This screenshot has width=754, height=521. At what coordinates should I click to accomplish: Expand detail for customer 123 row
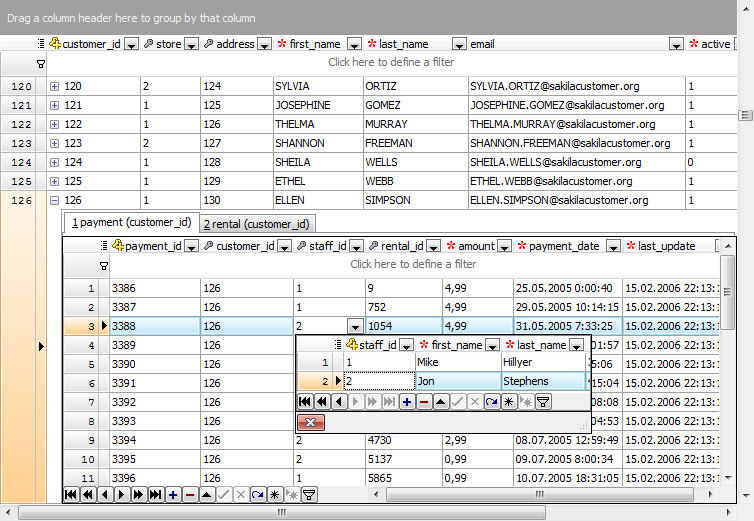54,143
